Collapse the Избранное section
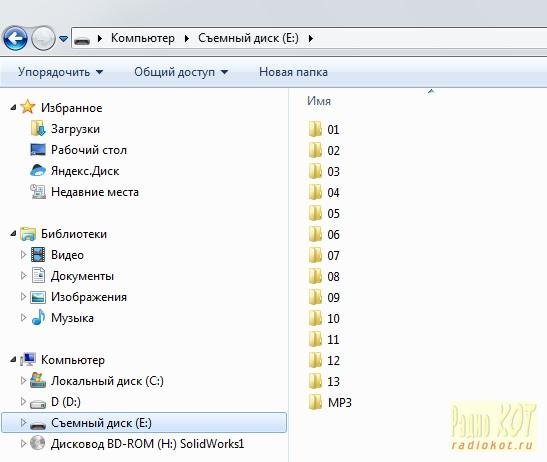547x462 pixels. [13, 107]
